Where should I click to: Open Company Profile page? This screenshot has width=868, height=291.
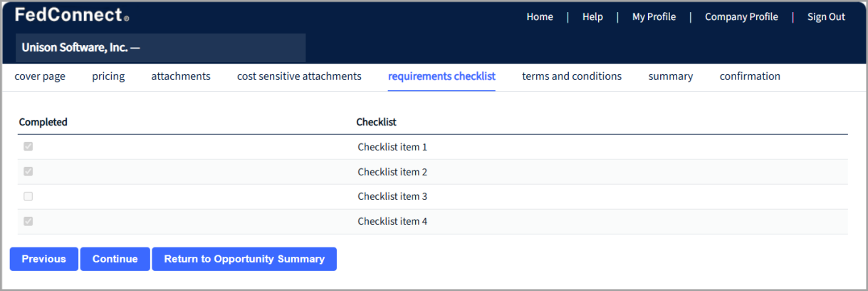pos(741,17)
